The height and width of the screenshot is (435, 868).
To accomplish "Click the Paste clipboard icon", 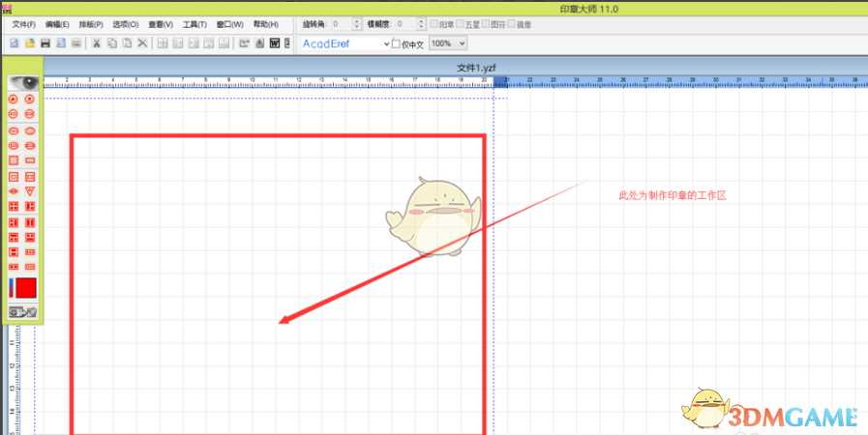I will (127, 43).
